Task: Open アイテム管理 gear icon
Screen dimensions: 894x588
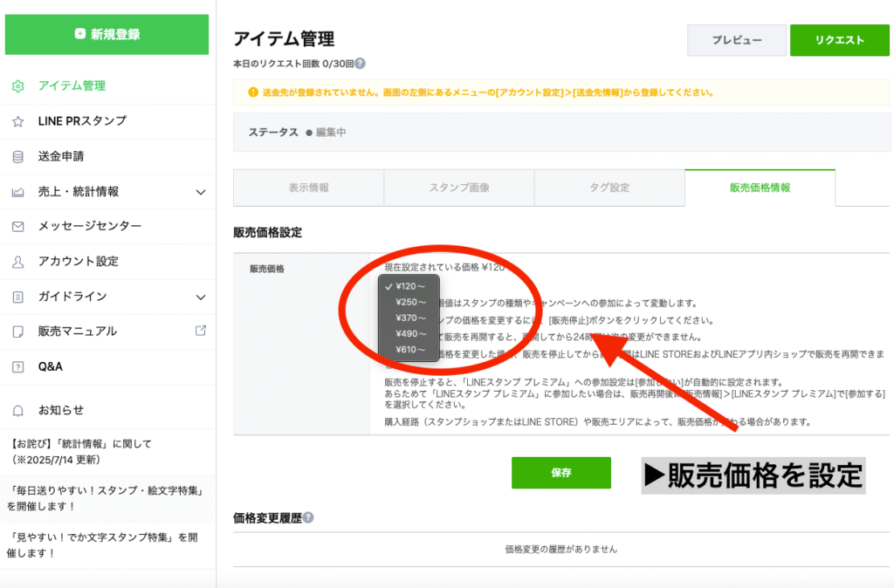Action: tap(18, 86)
